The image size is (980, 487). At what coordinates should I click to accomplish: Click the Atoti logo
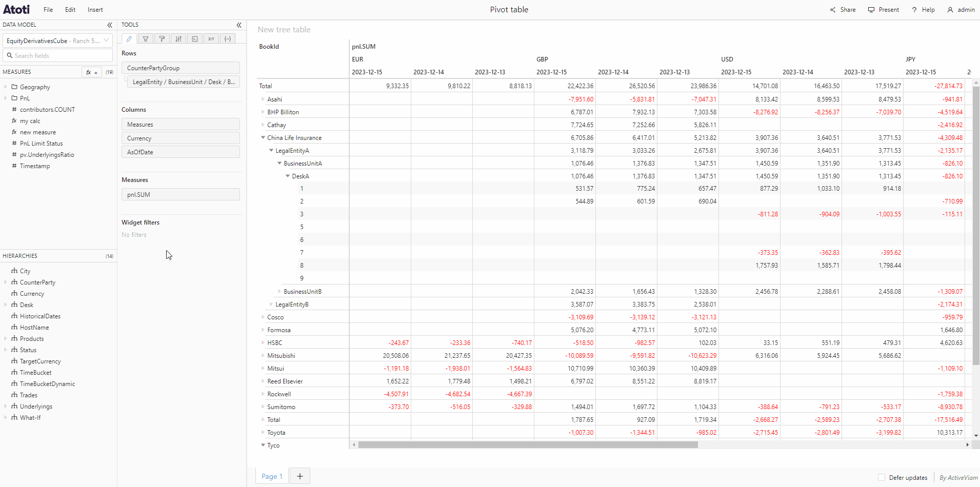click(x=16, y=9)
